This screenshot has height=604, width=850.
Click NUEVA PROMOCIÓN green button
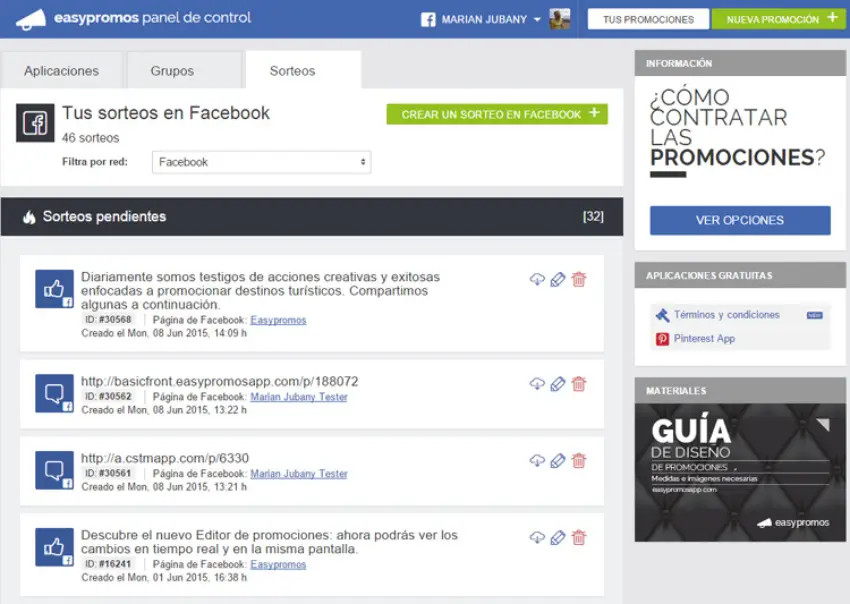779,19
